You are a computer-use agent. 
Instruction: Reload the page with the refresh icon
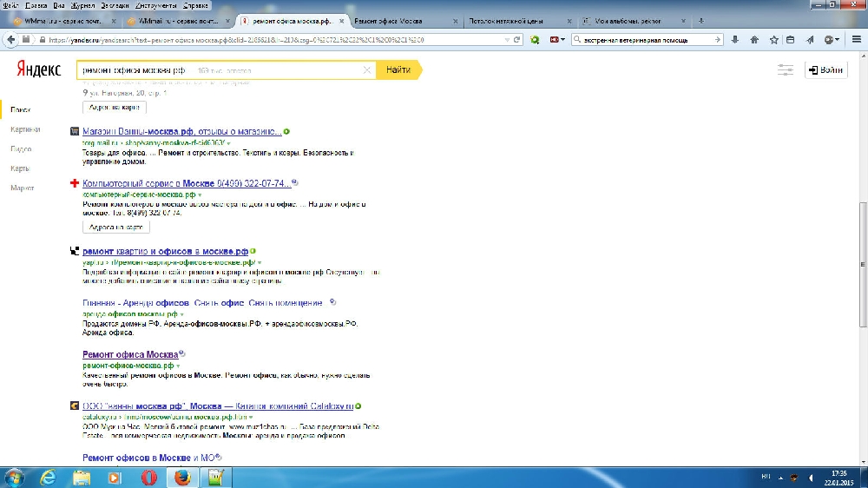point(517,40)
